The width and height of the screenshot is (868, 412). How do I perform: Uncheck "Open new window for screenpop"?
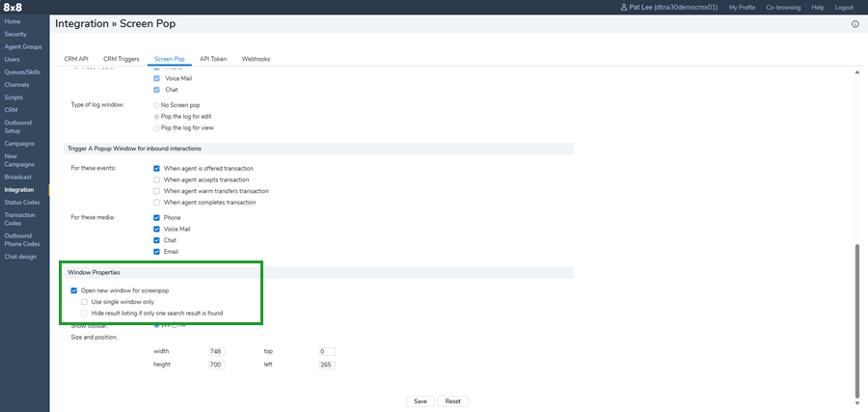(74, 290)
